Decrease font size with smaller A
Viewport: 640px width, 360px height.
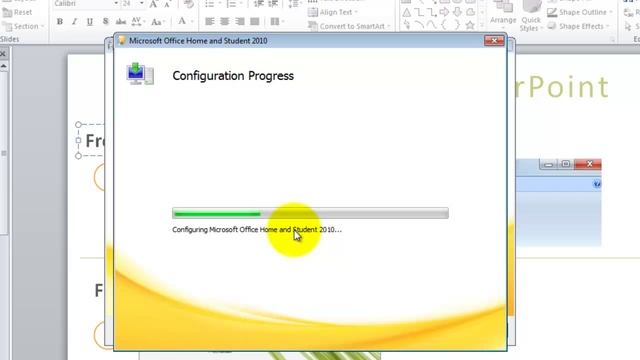tap(167, 4)
